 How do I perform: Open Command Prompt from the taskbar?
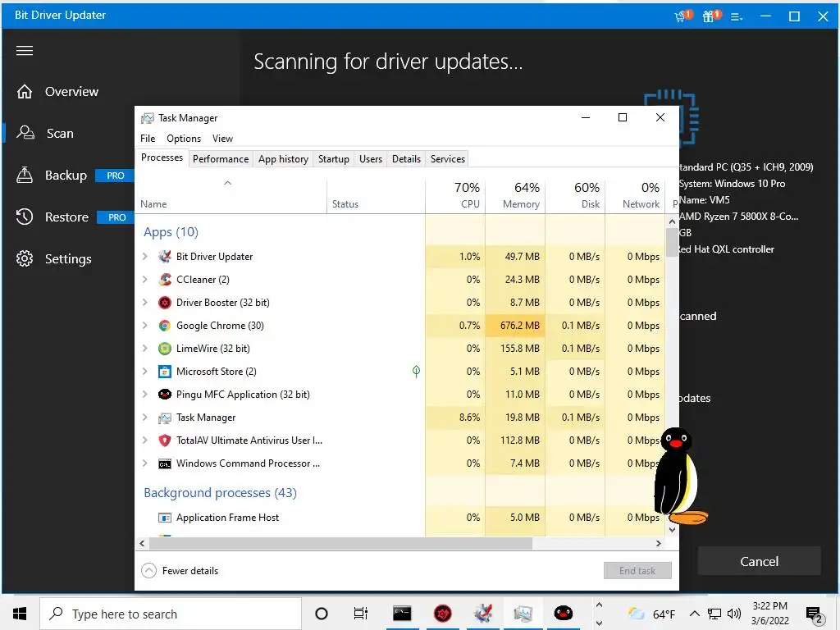pos(402,614)
